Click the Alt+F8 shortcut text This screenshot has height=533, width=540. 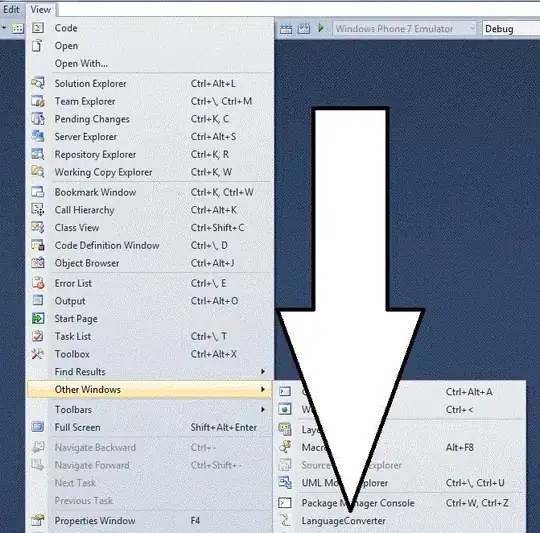click(459, 447)
